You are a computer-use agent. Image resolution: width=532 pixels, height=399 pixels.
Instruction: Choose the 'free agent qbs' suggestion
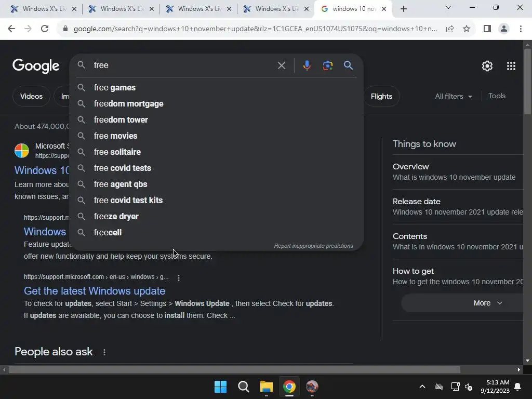(217, 184)
